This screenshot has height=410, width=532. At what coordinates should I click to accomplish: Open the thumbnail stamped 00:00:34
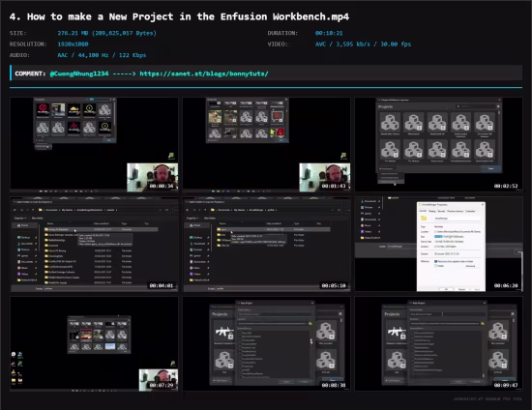[x=94, y=144]
